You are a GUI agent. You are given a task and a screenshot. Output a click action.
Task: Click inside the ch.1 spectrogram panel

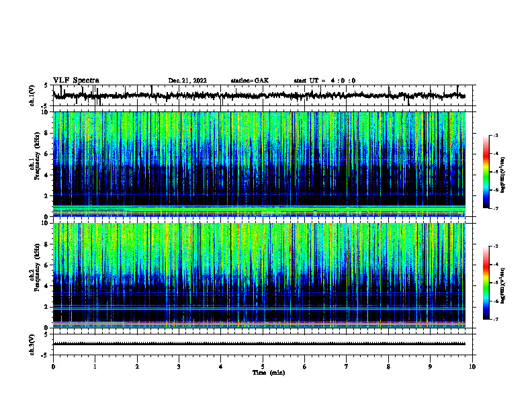(x=259, y=164)
